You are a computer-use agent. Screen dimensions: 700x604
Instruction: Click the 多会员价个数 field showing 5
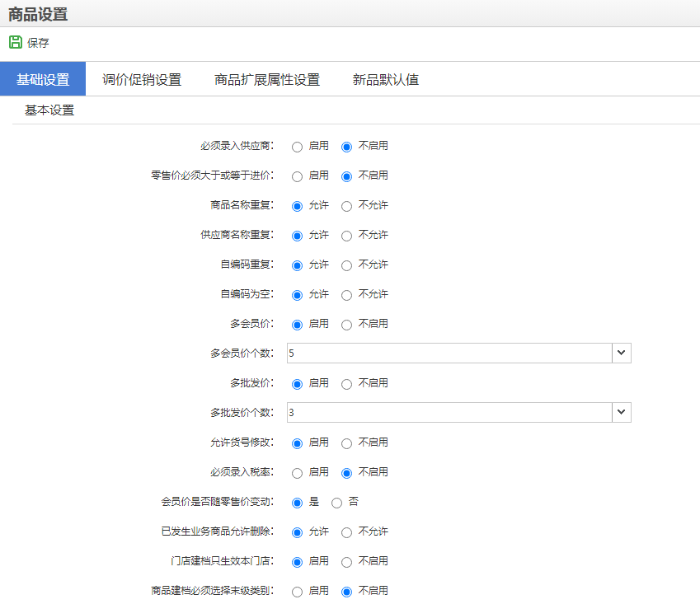pyautogui.click(x=449, y=354)
